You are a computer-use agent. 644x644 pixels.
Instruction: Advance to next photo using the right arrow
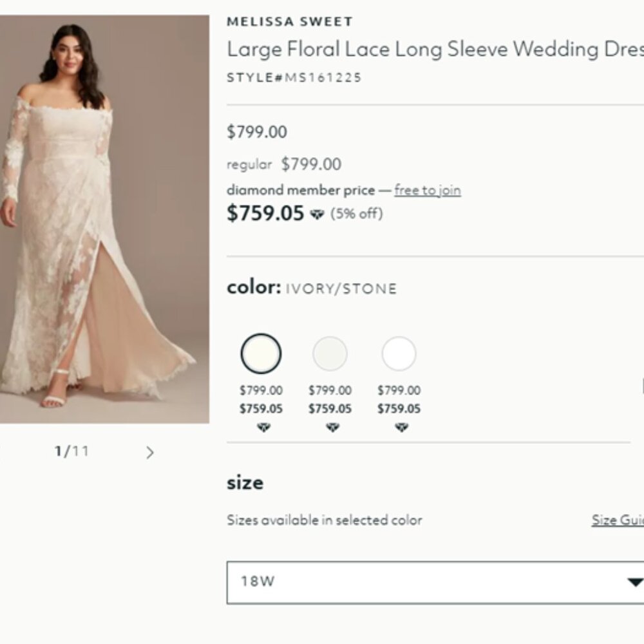point(150,453)
